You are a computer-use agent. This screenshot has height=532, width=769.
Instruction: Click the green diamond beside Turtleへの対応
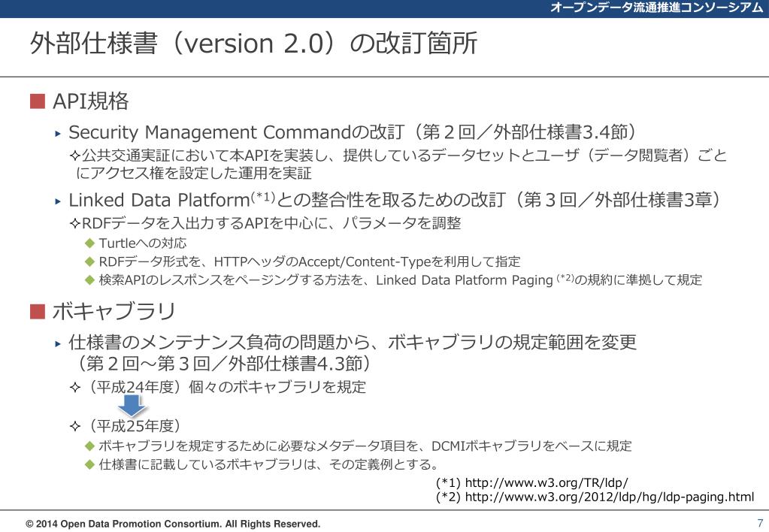[89, 243]
